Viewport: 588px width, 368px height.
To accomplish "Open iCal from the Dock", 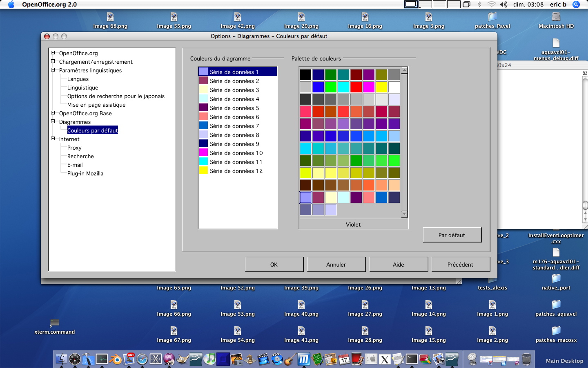I will [x=344, y=359].
